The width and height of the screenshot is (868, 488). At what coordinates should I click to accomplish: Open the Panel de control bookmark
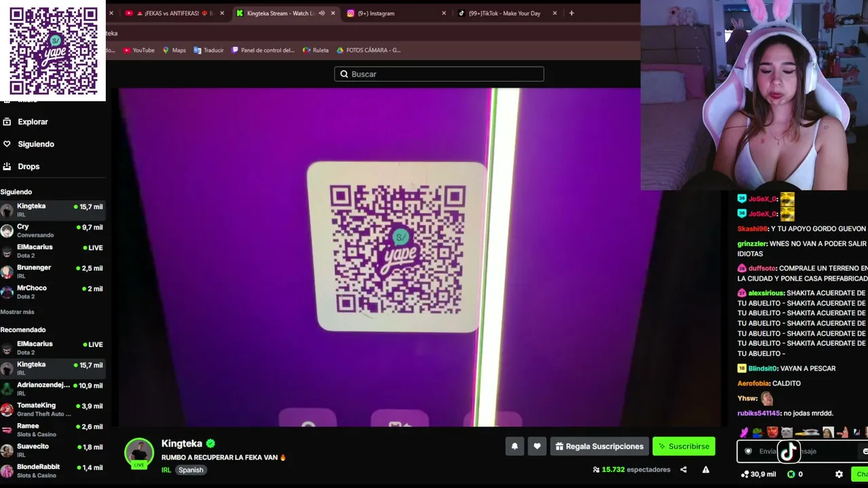pos(264,50)
